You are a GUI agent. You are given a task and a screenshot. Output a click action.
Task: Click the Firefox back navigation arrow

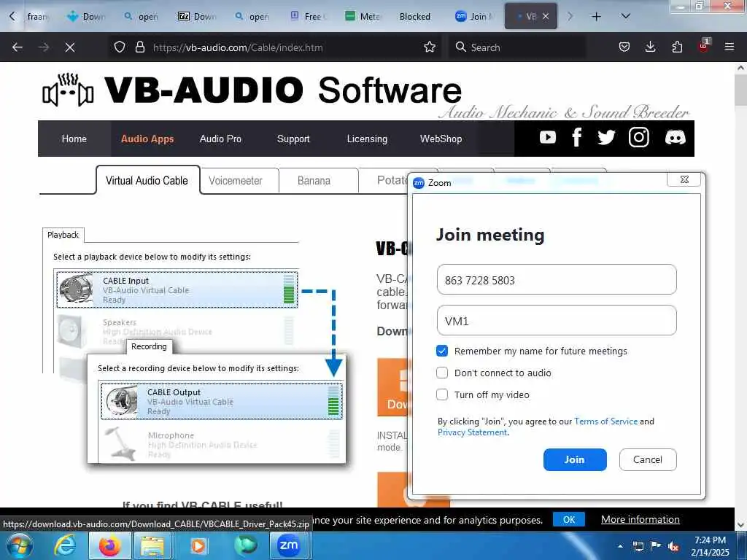(x=18, y=47)
